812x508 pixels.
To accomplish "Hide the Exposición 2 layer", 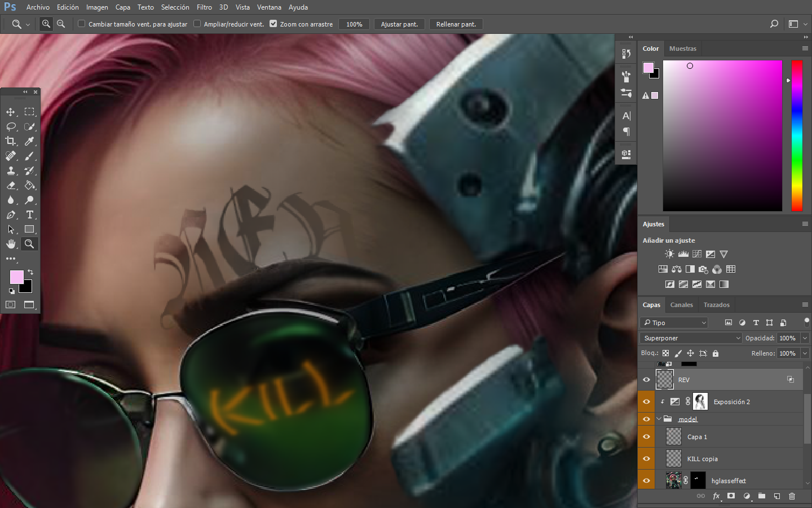I will point(646,402).
